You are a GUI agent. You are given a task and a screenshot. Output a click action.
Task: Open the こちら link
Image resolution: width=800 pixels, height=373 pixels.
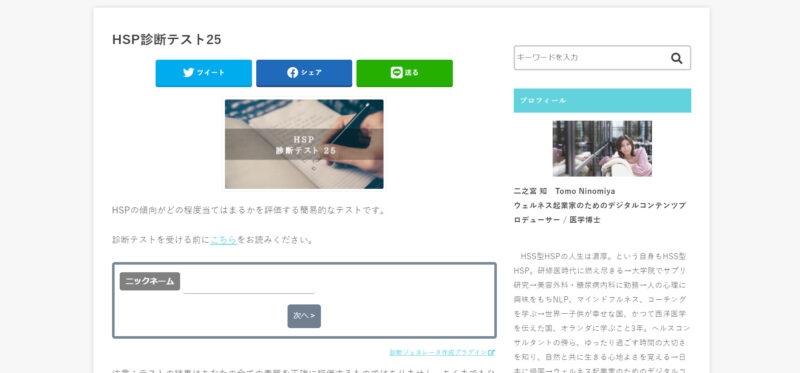(223, 240)
